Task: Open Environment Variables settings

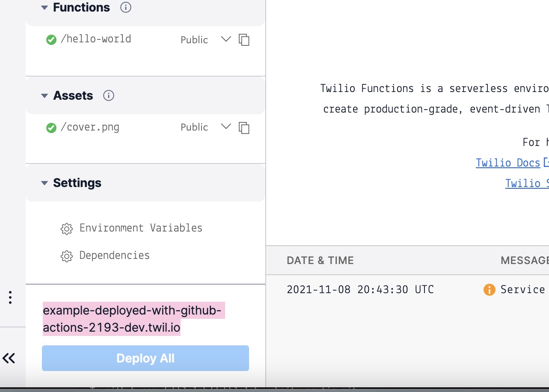Action: click(141, 228)
